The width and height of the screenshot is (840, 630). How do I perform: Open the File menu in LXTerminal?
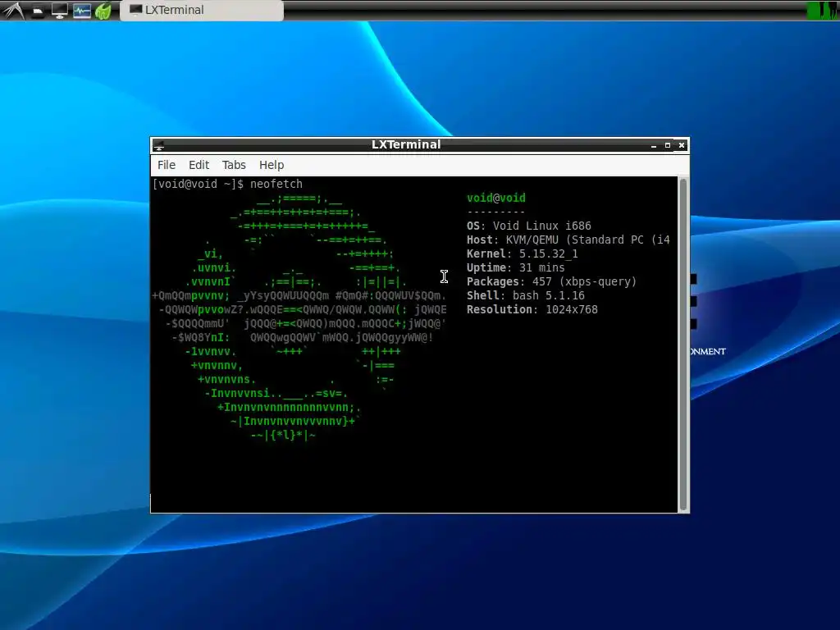coord(166,165)
